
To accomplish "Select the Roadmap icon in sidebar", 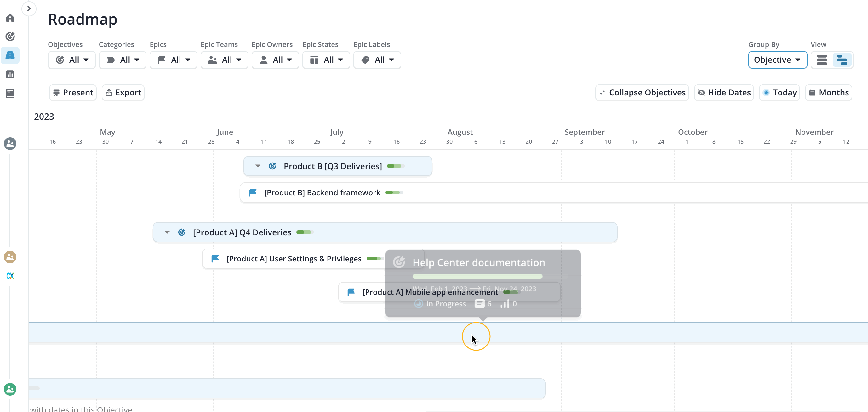I will pos(10,55).
